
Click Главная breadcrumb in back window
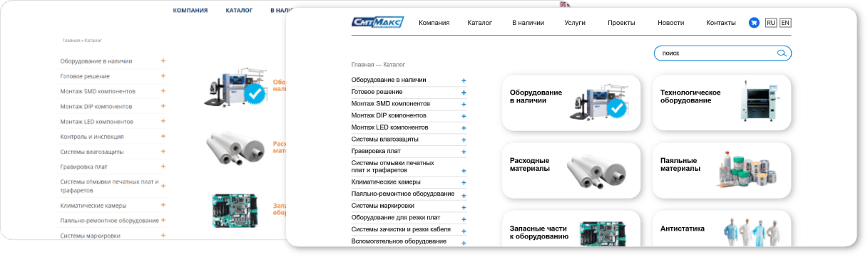click(x=71, y=41)
